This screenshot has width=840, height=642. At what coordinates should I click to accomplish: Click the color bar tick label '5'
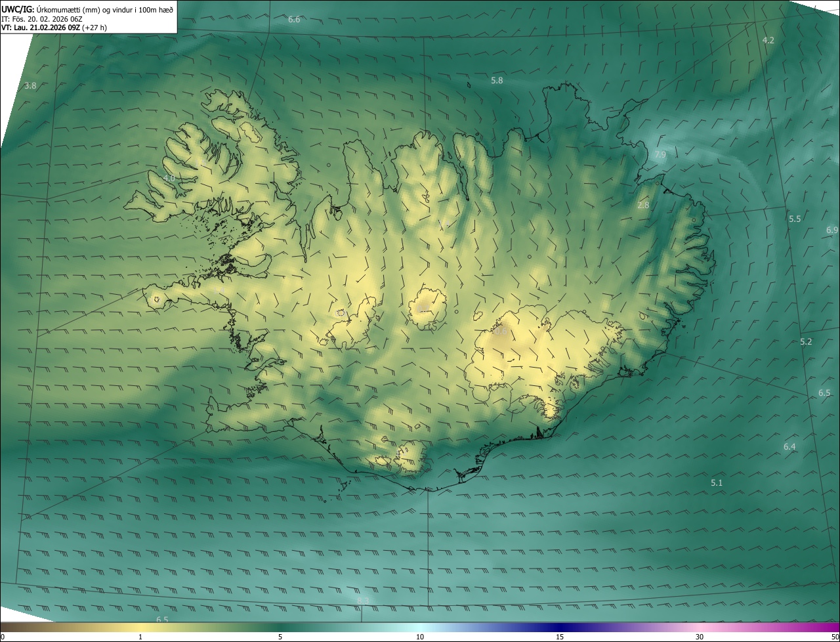[280, 637]
